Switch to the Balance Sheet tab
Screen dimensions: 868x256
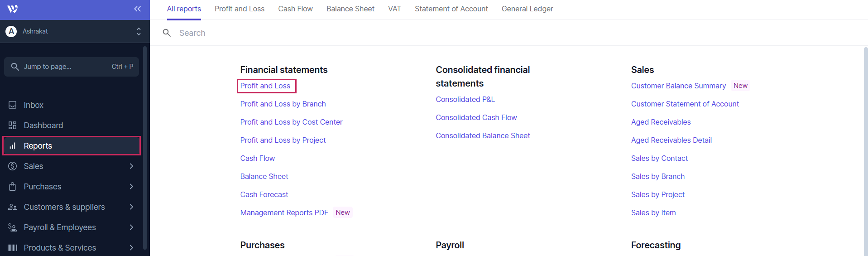350,9
